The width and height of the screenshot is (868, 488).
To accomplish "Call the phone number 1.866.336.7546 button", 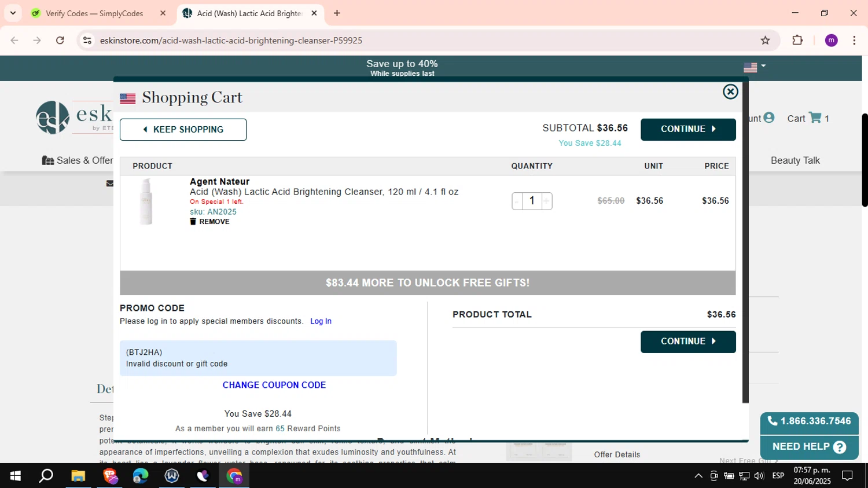I will pos(809,421).
